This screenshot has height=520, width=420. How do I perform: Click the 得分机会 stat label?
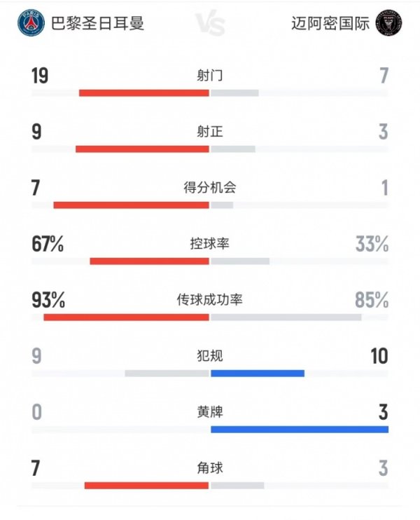pos(210,187)
